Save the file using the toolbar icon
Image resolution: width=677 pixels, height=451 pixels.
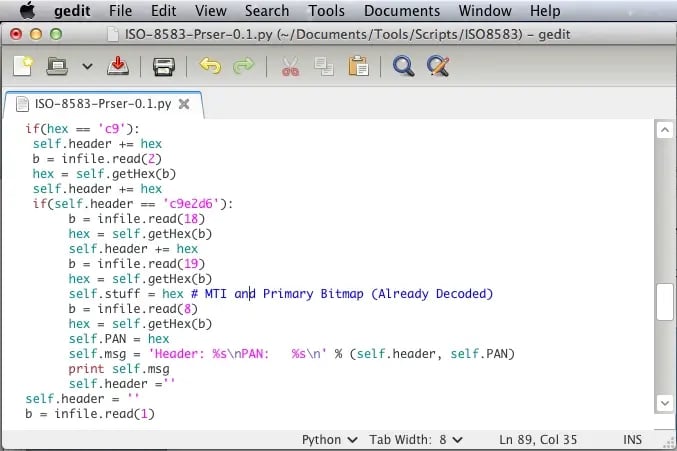(118, 67)
